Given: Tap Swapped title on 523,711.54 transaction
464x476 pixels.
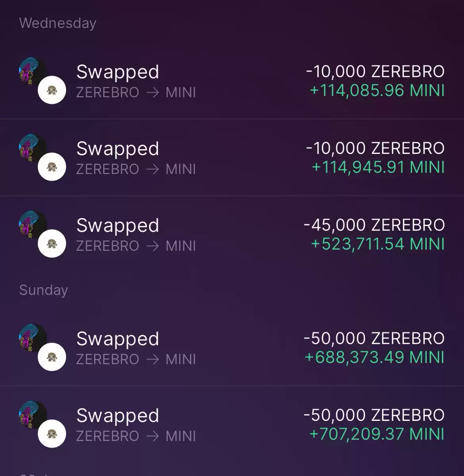Looking at the screenshot, I should [118, 226].
